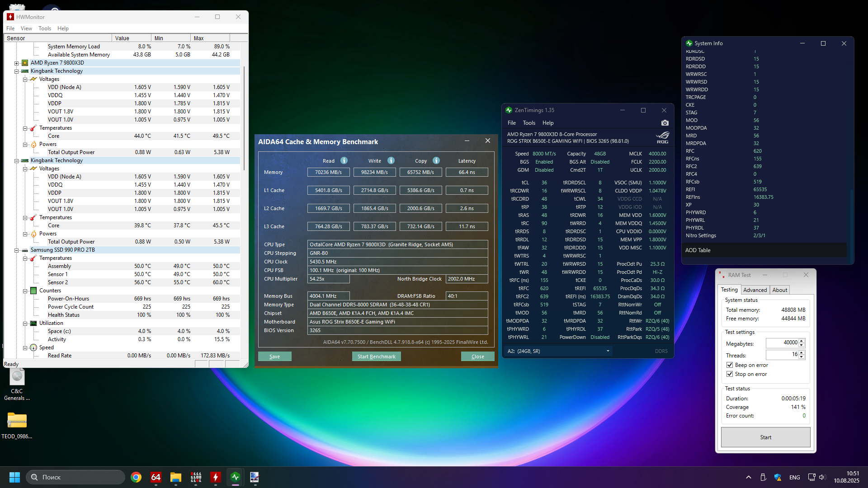Open ZenTimings Tools menu

529,123
